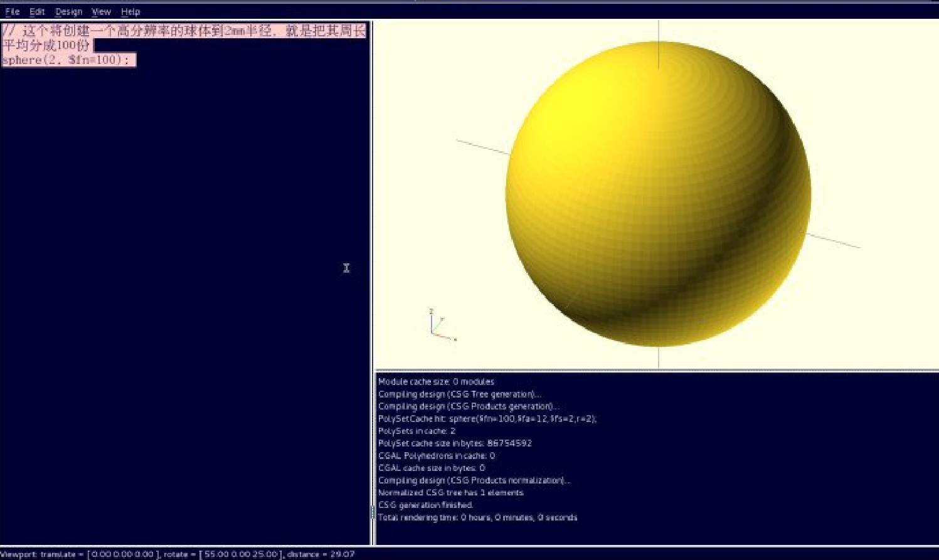Viewport: 939px width, 560px height.
Task: Grab the splitter handle beside the console
Action: point(373,513)
